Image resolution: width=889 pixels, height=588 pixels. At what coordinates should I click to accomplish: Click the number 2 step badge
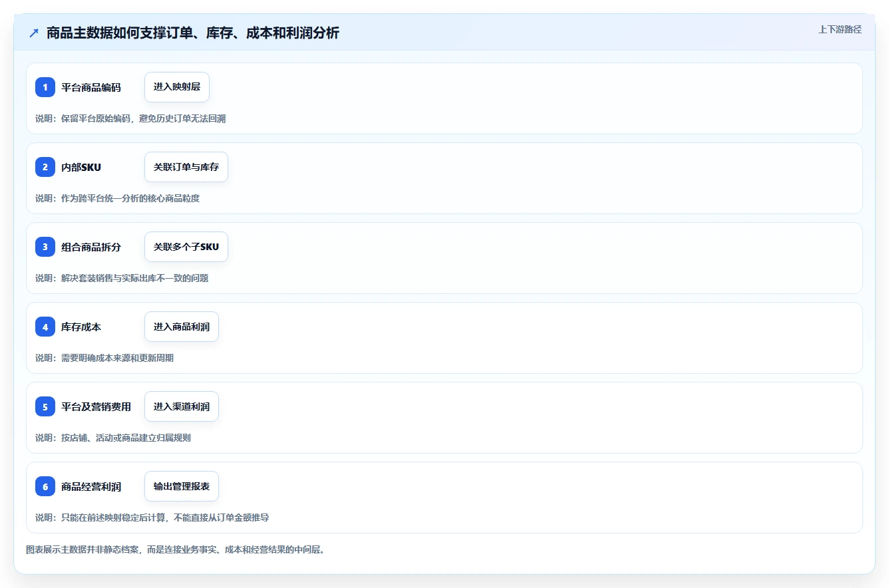pos(45,167)
